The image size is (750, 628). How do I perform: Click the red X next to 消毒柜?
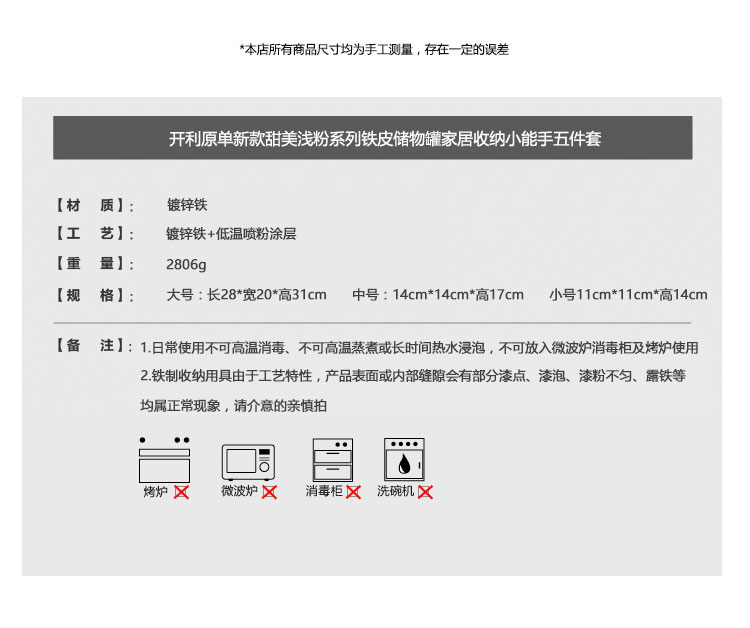(x=353, y=492)
